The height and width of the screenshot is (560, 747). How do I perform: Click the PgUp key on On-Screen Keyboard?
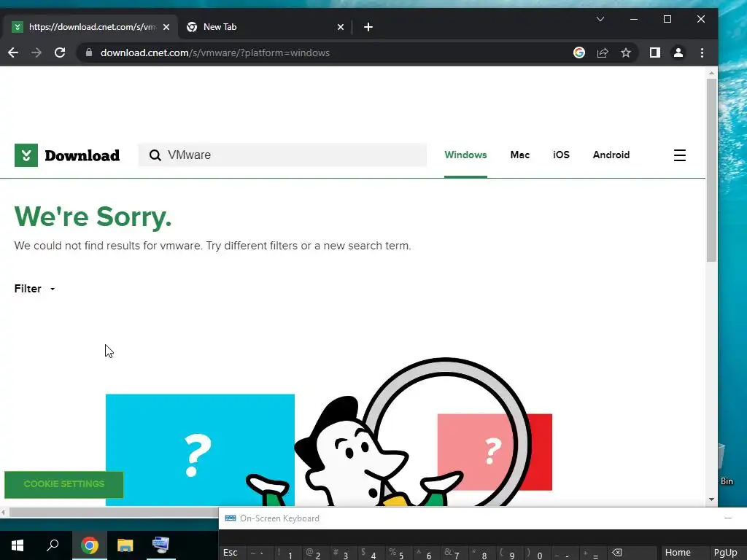[x=727, y=553]
